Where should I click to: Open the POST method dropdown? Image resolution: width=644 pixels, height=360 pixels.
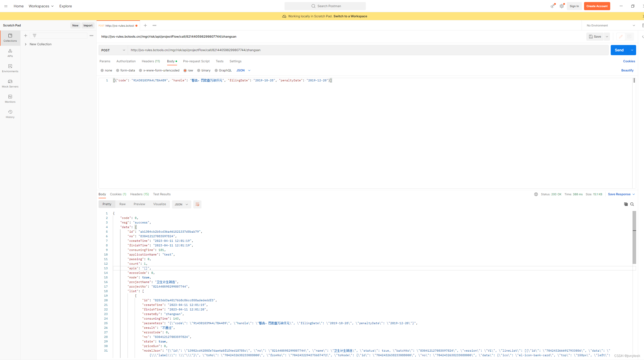(x=113, y=50)
